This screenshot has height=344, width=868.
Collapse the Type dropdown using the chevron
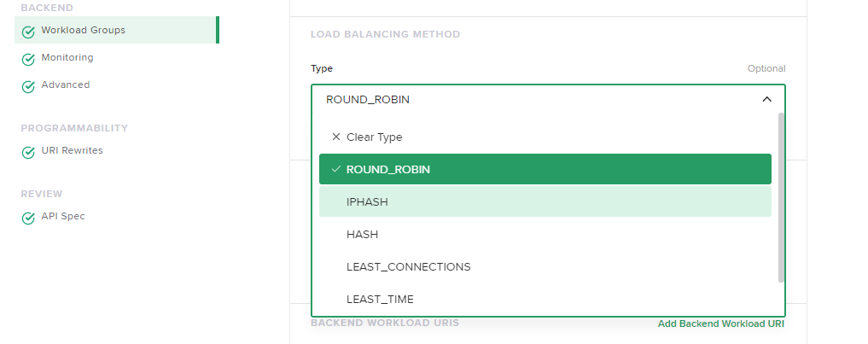pos(766,99)
